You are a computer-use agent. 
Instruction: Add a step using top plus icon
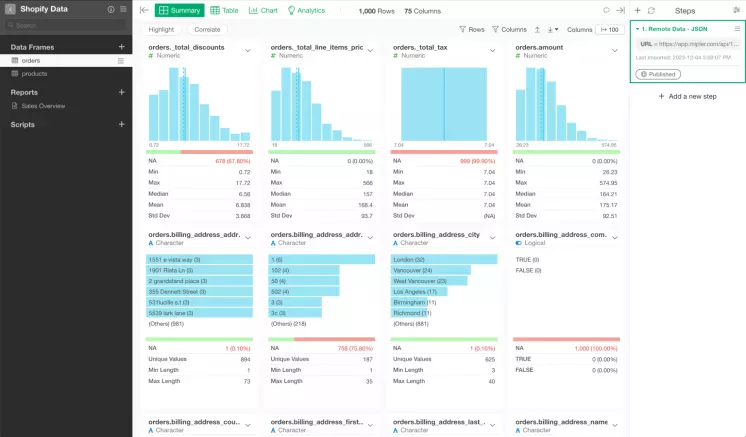pyautogui.click(x=638, y=10)
